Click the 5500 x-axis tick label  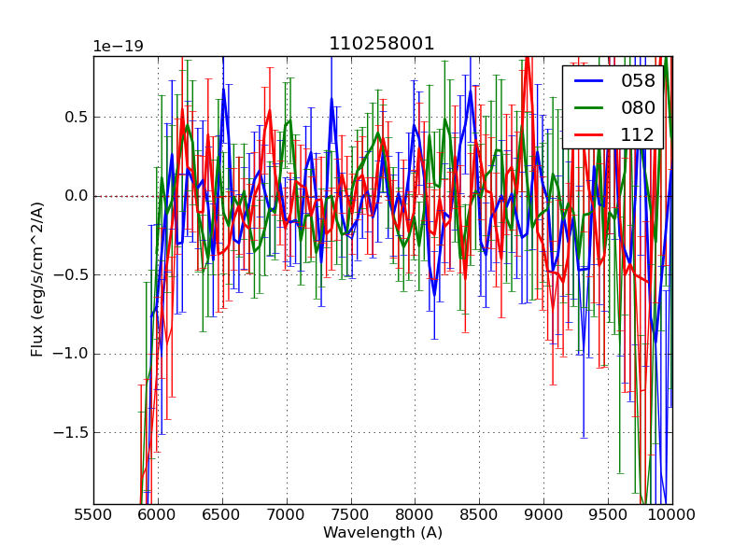pyautogui.click(x=93, y=515)
